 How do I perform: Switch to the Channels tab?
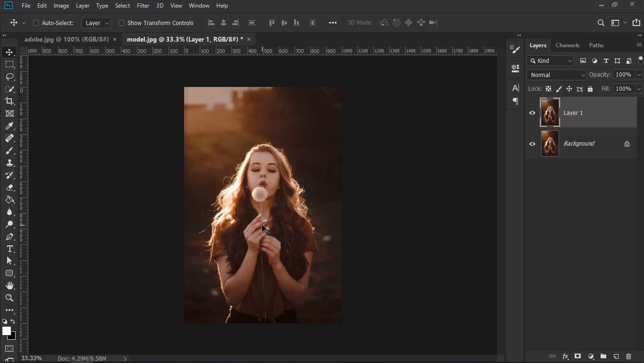point(567,45)
